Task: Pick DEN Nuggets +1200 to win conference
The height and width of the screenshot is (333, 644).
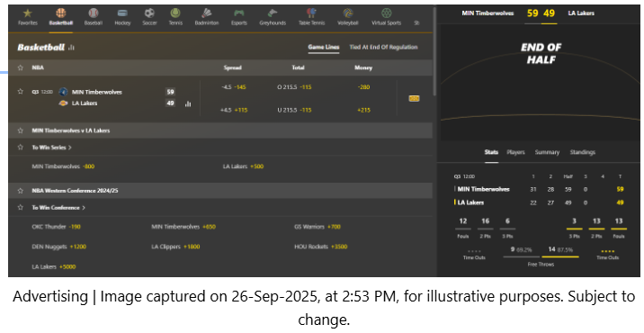Action: pos(59,247)
